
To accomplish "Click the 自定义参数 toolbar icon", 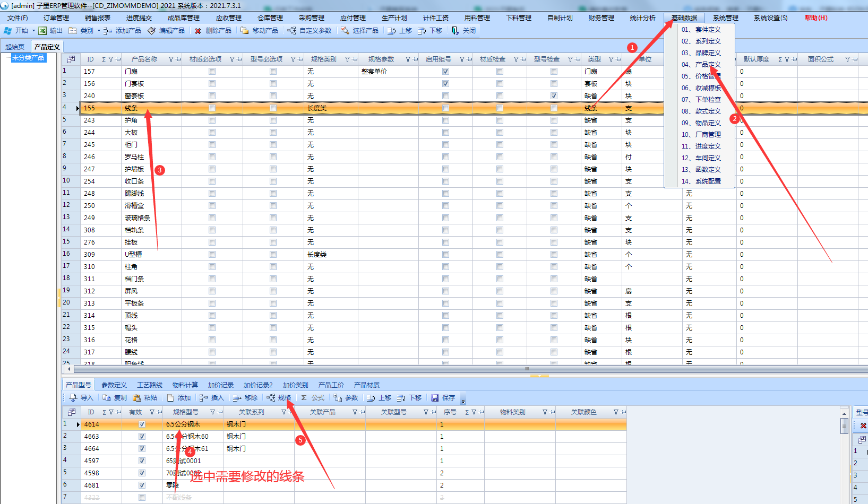I will [x=291, y=31].
